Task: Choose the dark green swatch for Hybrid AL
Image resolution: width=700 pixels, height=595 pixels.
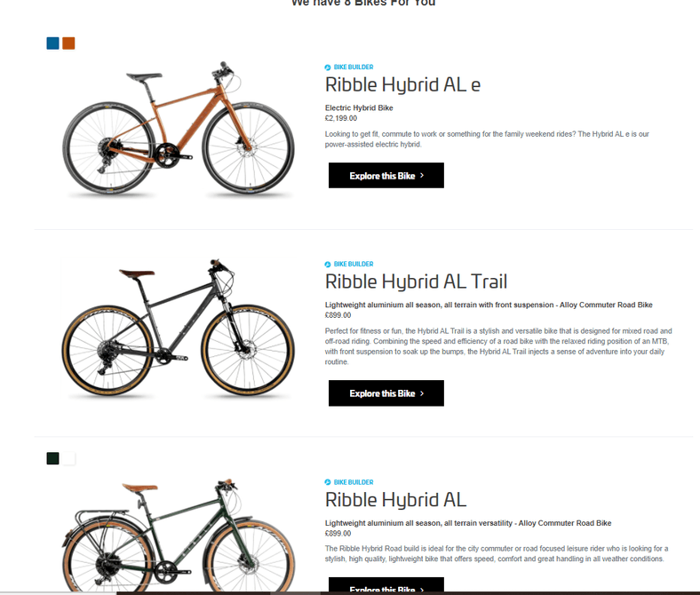Action: coord(52,458)
